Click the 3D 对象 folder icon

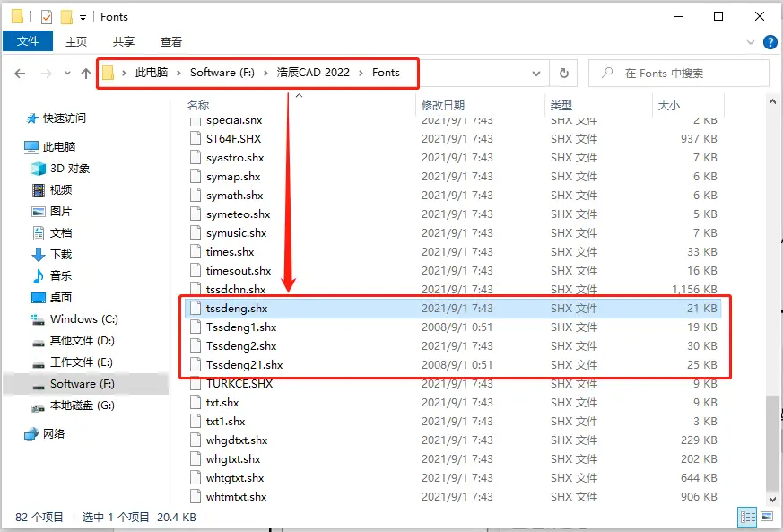pyautogui.click(x=39, y=169)
